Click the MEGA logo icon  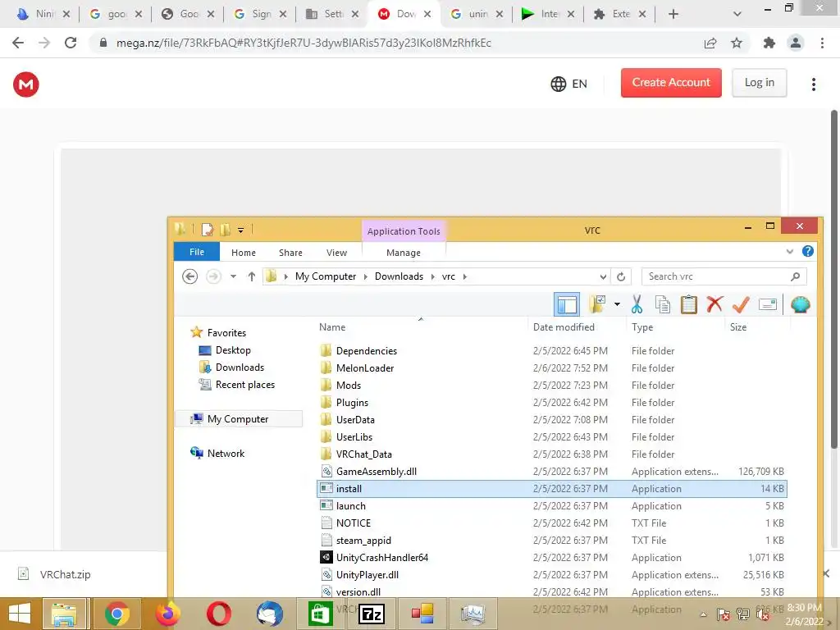(x=25, y=84)
